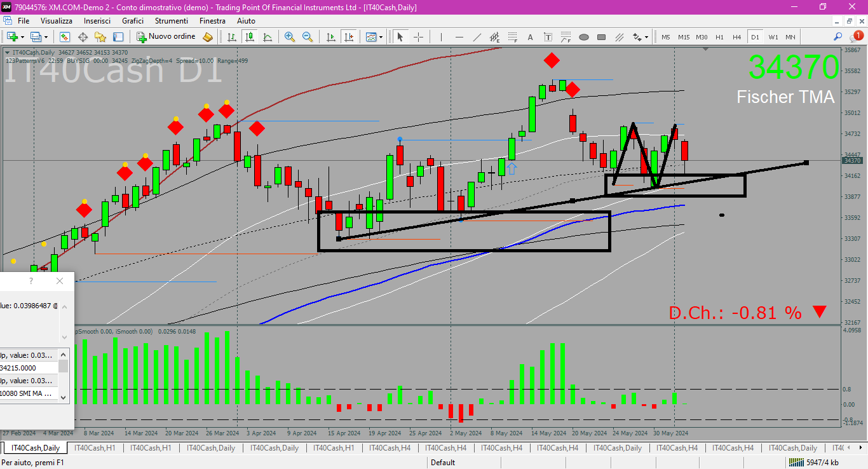Select the trendline drawing tool
Viewport: 868px width, 469px height.
coord(477,37)
